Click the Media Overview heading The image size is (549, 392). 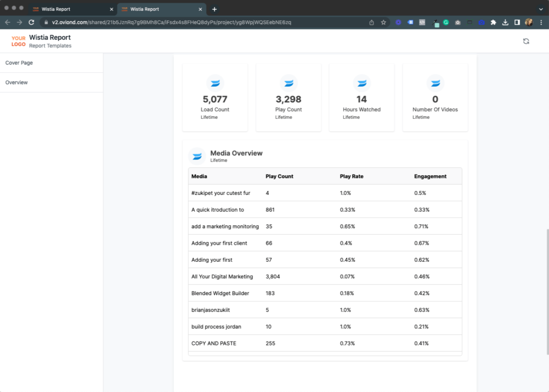pyautogui.click(x=236, y=153)
